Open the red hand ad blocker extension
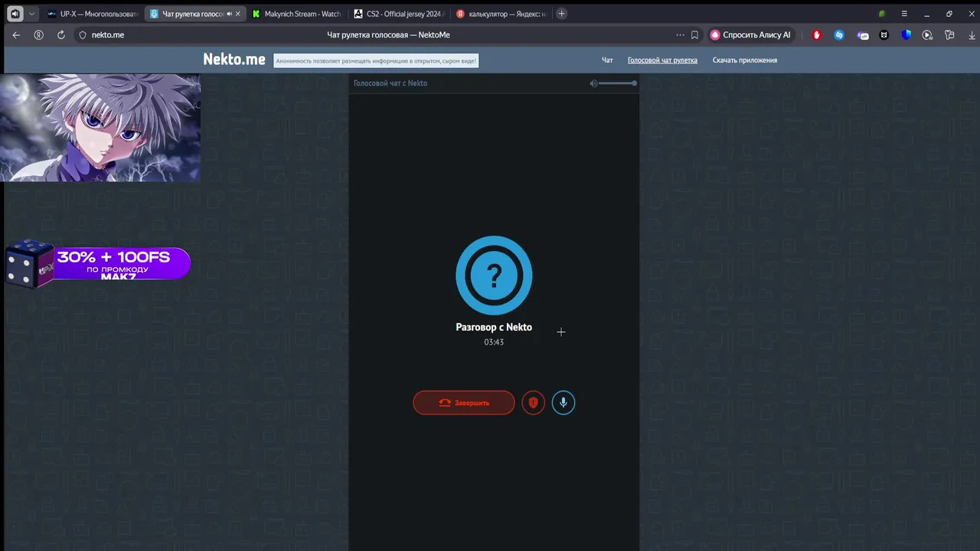The height and width of the screenshot is (551, 980). 816,35
